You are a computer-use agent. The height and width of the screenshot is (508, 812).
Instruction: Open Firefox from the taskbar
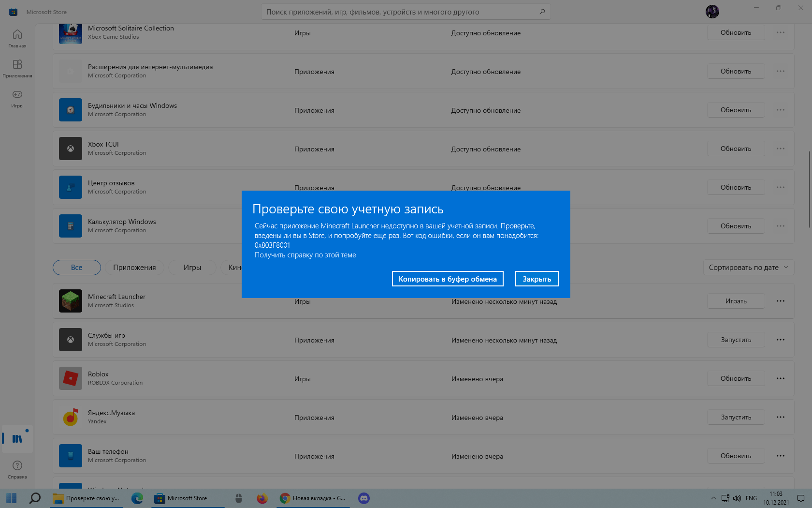(x=262, y=498)
